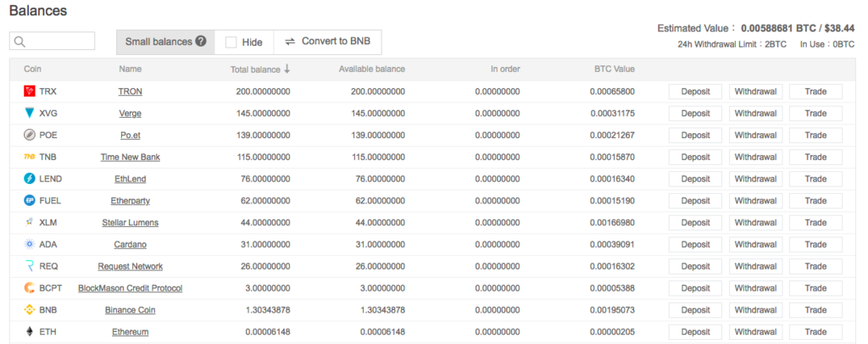Click the magnifier icon in search box
The image size is (868, 344).
20,42
